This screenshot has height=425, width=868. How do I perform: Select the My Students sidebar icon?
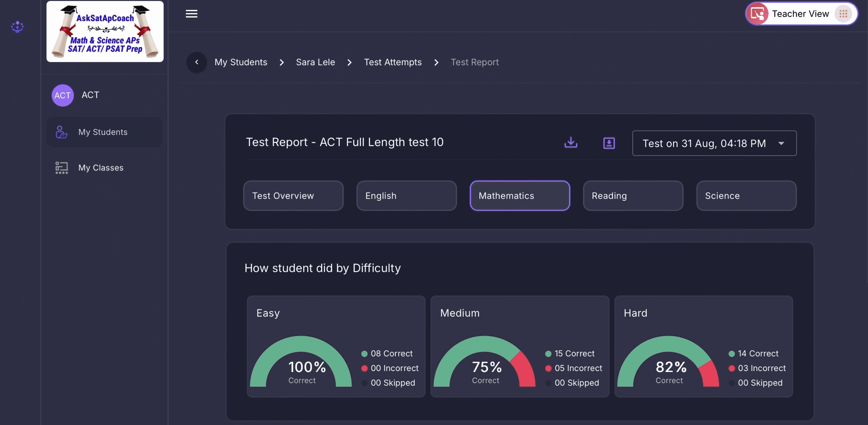(61, 132)
